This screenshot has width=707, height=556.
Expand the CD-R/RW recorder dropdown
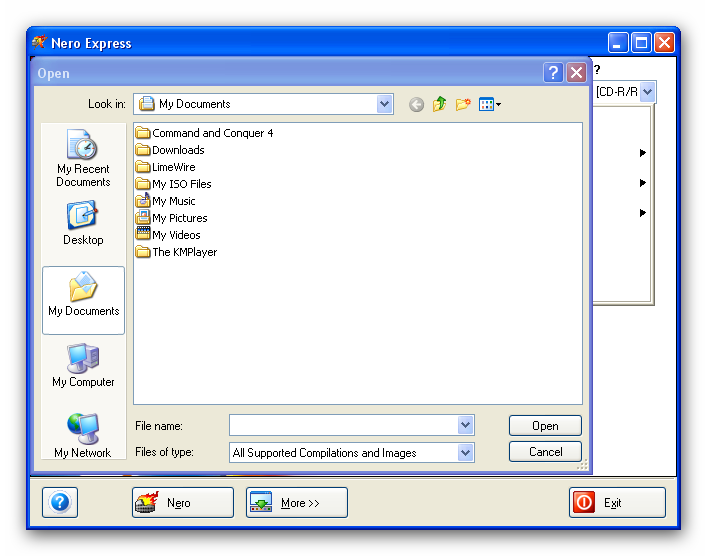tap(647, 92)
